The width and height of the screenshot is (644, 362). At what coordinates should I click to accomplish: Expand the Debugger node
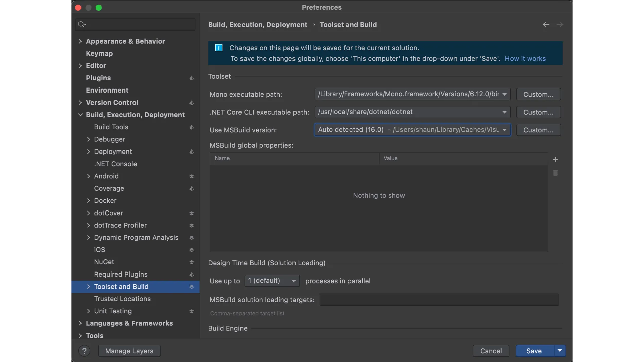pos(88,139)
